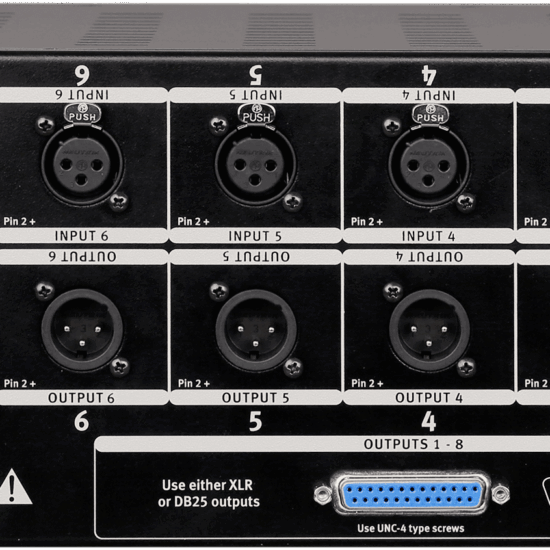The height and width of the screenshot is (550, 550).
Task: Click the upper-left screw of OUTPUT 4 connector
Action: [393, 291]
